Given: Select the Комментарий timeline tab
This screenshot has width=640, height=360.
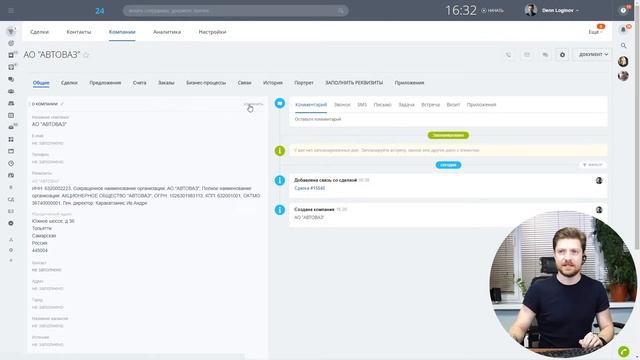Looking at the screenshot, I should point(311,105).
